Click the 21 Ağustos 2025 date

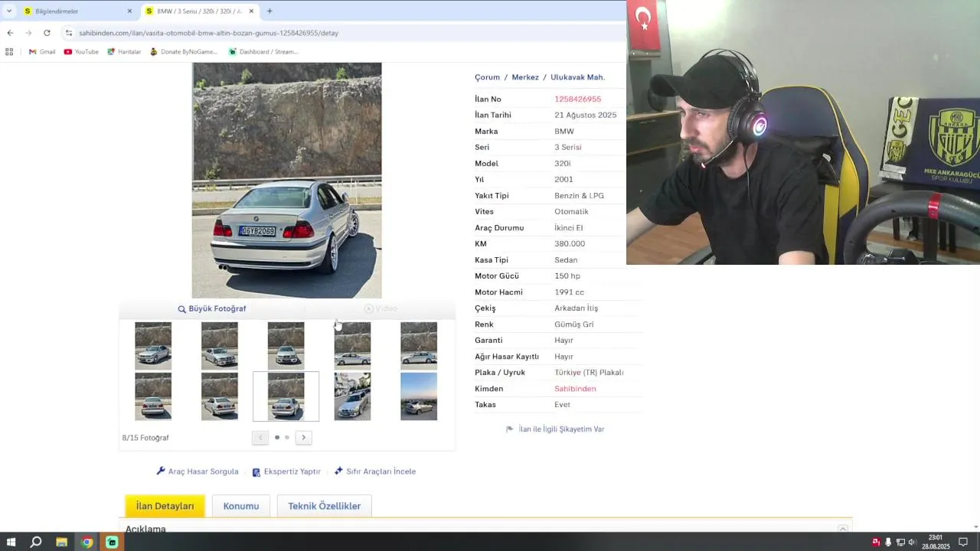pyautogui.click(x=585, y=116)
